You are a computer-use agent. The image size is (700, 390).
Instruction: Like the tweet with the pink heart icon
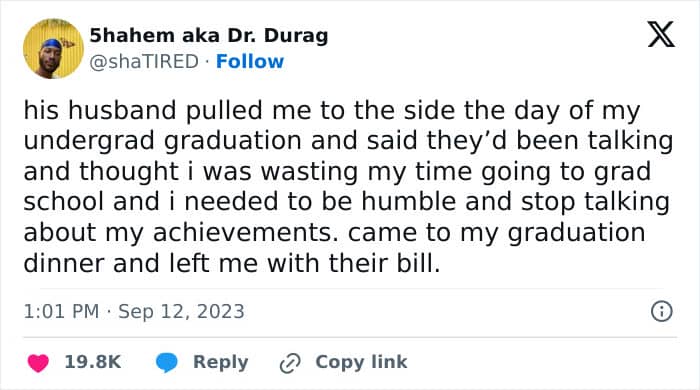point(38,362)
